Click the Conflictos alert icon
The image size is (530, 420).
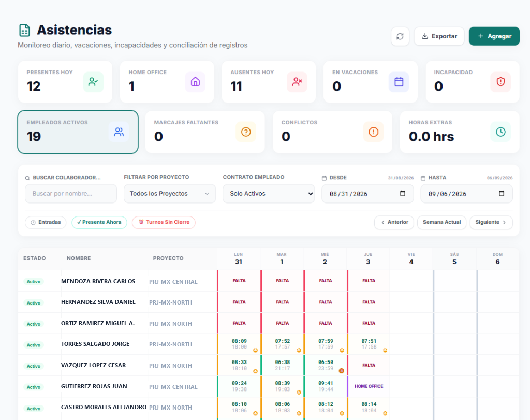point(374,132)
